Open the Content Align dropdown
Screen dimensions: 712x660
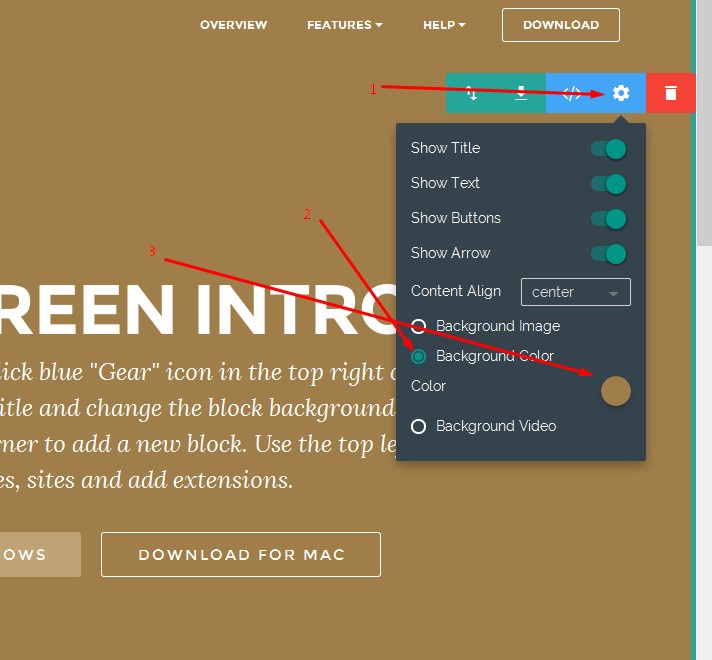(x=575, y=292)
